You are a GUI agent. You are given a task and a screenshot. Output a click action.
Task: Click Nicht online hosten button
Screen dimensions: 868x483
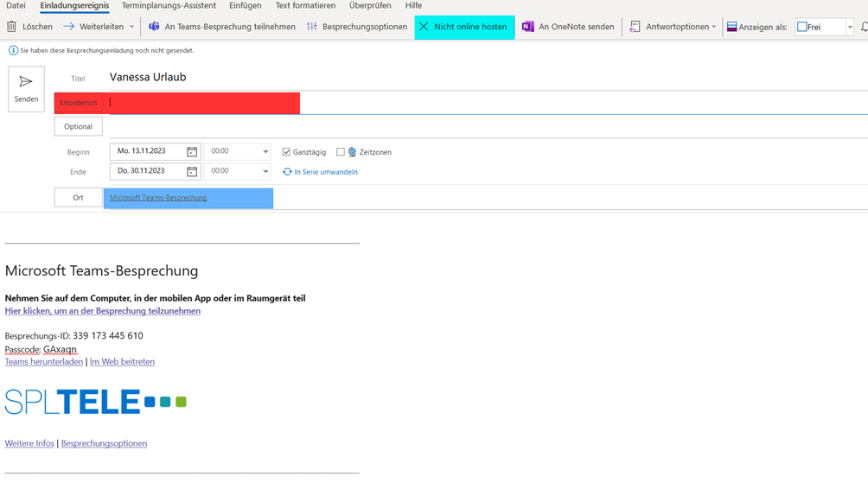point(464,27)
